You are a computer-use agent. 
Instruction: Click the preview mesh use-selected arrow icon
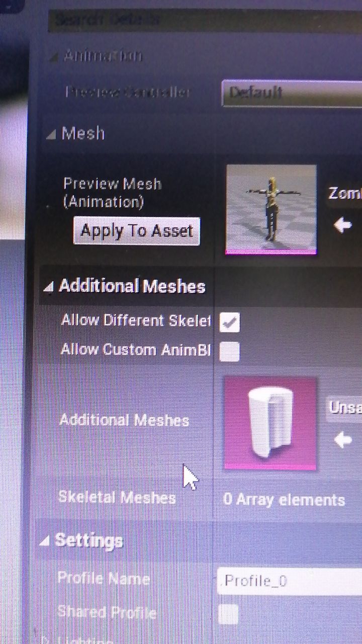[343, 225]
